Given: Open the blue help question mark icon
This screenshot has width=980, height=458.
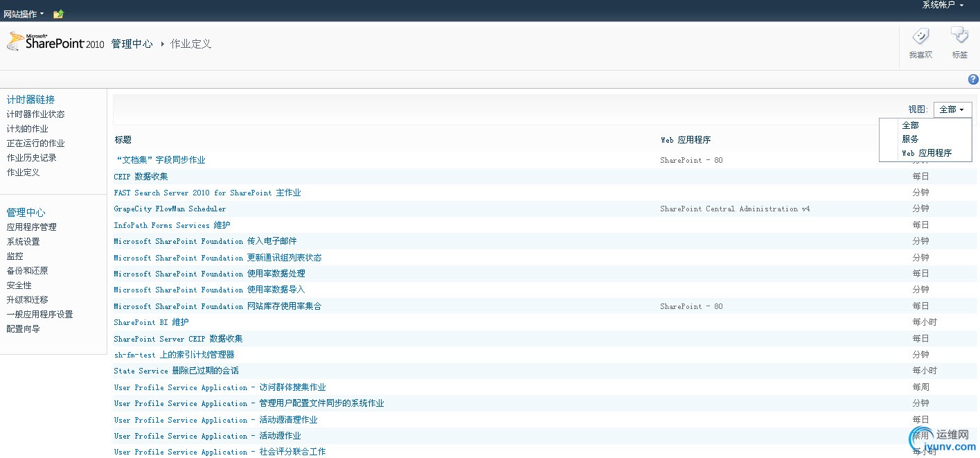Looking at the screenshot, I should [x=973, y=80].
